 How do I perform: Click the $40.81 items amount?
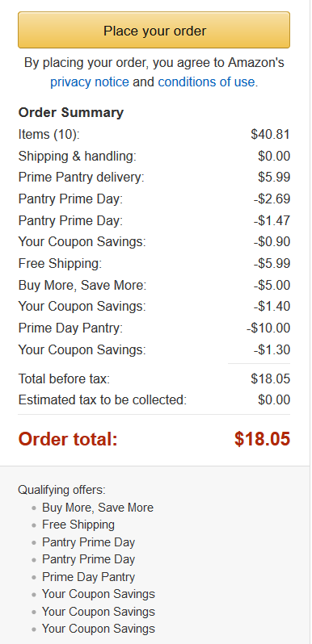pos(271,134)
